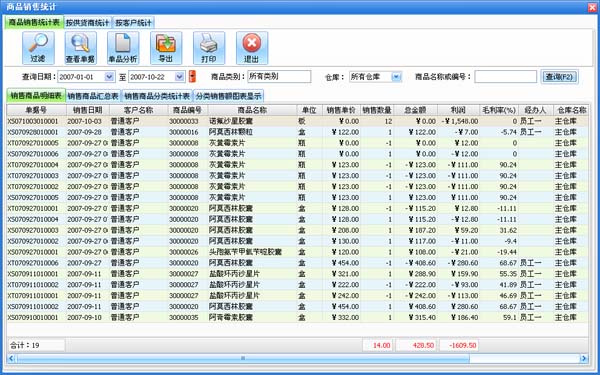Viewport: 600px width, 375px height.
Task: Click the red date-range picker button
Action: tap(192, 77)
